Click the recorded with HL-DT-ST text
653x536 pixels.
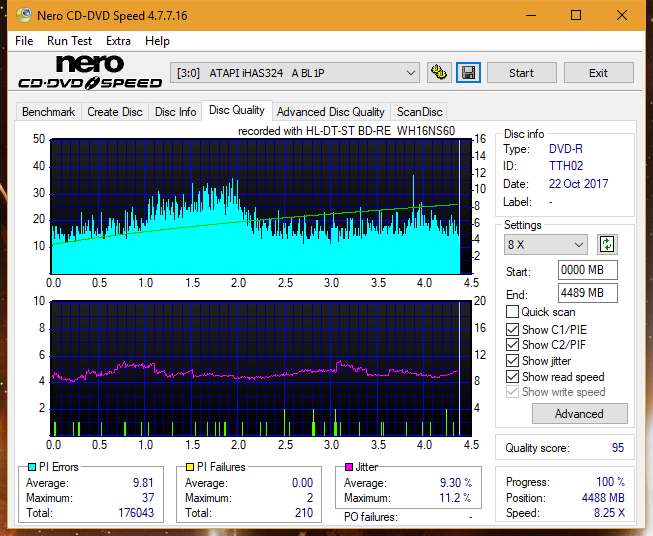tap(346, 131)
